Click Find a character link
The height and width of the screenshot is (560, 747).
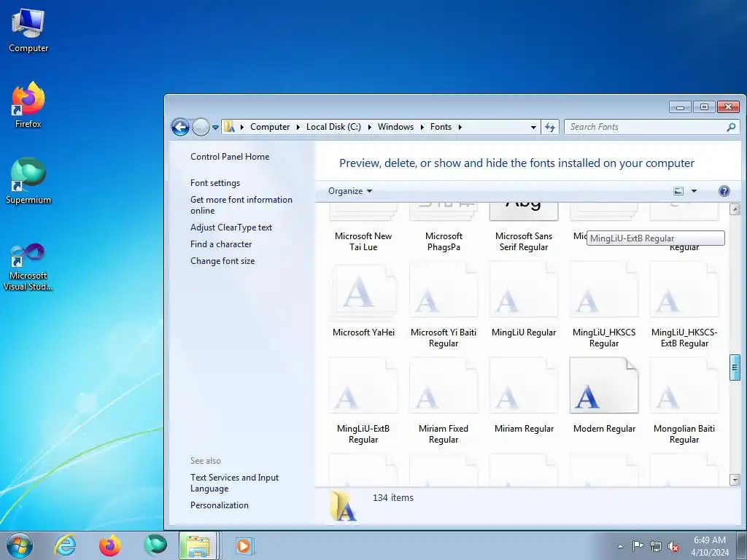(221, 244)
